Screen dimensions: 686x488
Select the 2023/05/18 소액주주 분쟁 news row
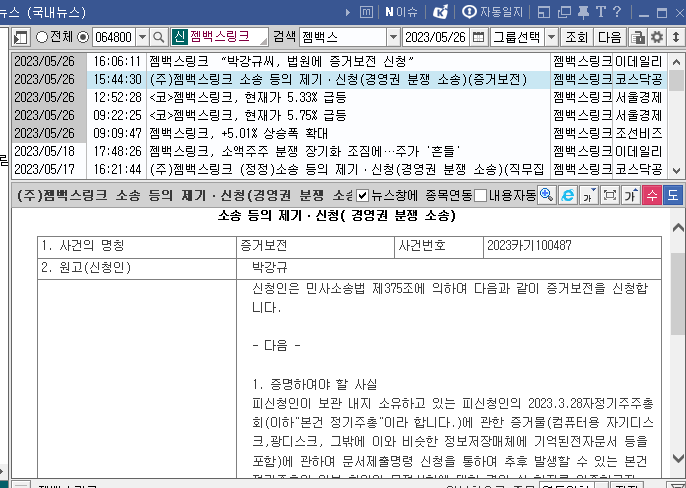pos(340,151)
